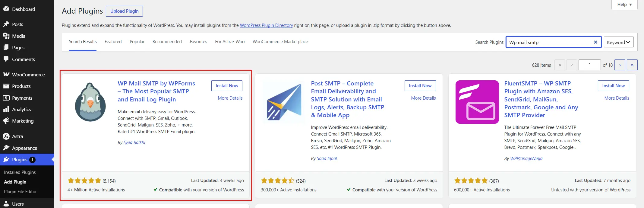644x208 pixels.
Task: Click the WP Mail SMTP pigeon logo
Action: [x=90, y=102]
